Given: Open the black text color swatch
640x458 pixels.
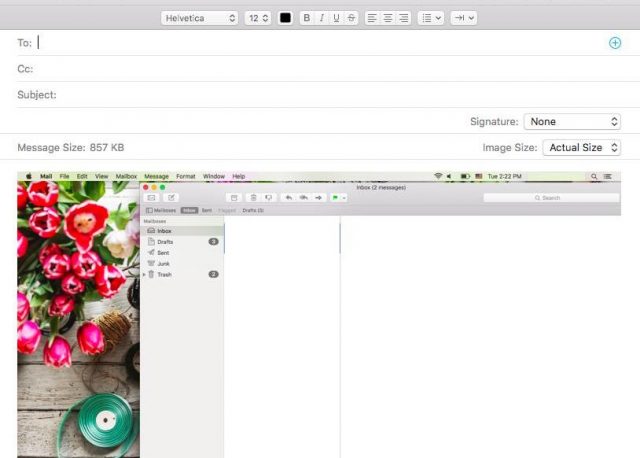Looking at the screenshot, I should click(285, 18).
